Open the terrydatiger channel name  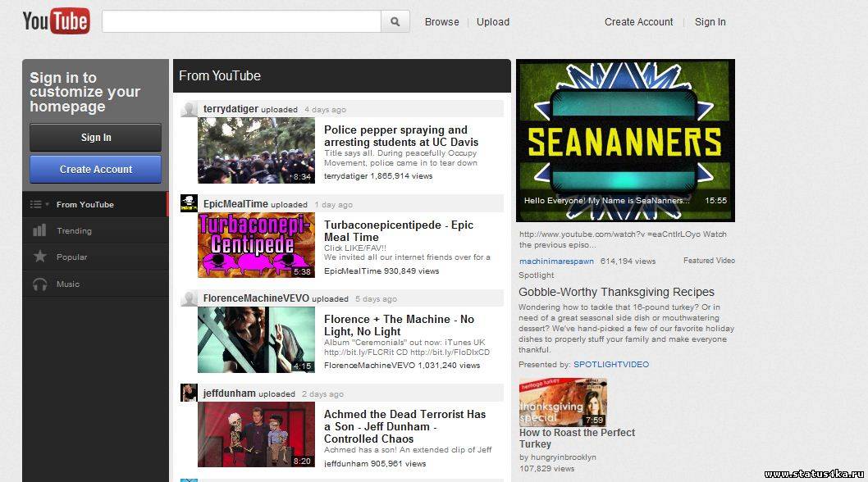[x=231, y=109]
